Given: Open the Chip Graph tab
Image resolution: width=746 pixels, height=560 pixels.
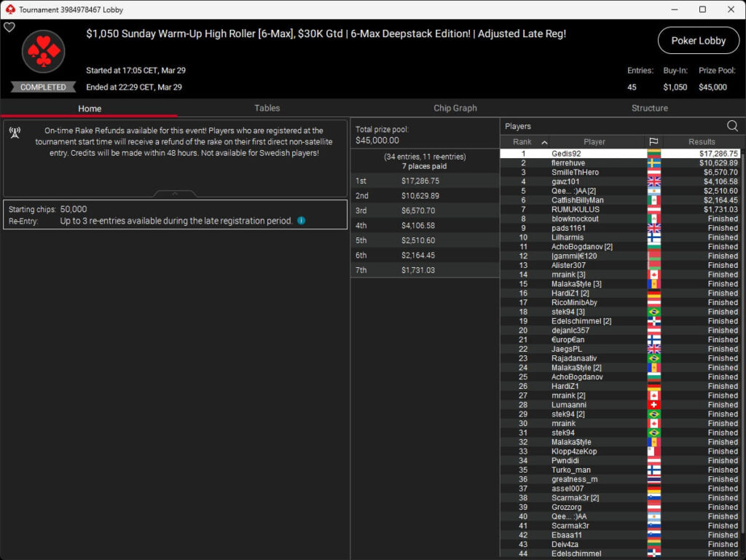Looking at the screenshot, I should pyautogui.click(x=455, y=108).
